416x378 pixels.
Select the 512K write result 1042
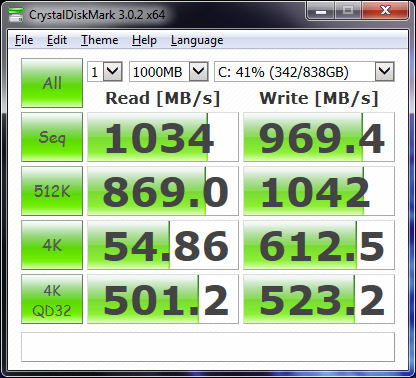tap(319, 191)
